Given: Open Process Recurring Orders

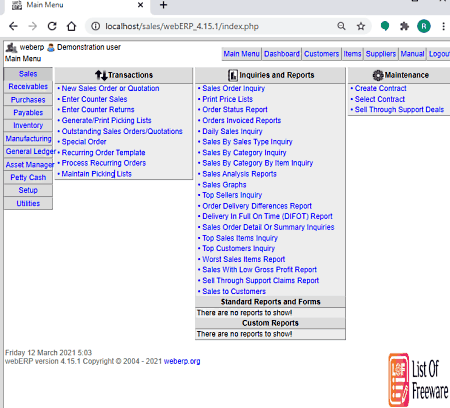Looking at the screenshot, I should (104, 163).
